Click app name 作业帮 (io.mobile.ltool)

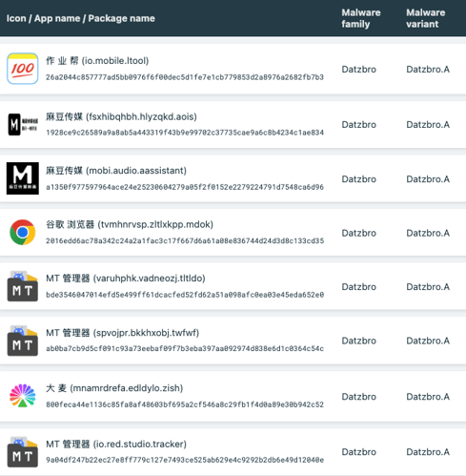97,61
